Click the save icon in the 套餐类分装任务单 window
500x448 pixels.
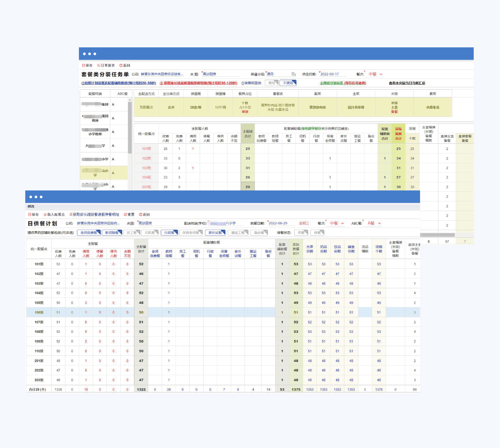click(x=84, y=66)
